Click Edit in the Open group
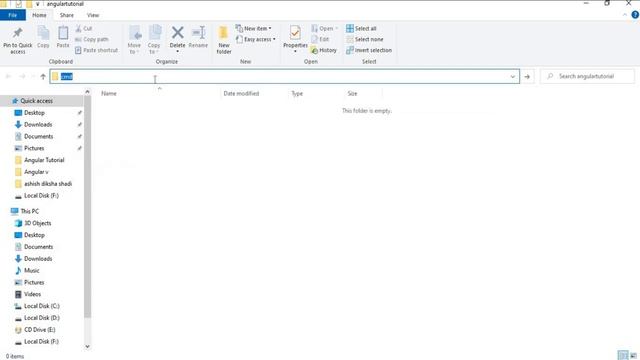640x360 pixels. tap(320, 40)
